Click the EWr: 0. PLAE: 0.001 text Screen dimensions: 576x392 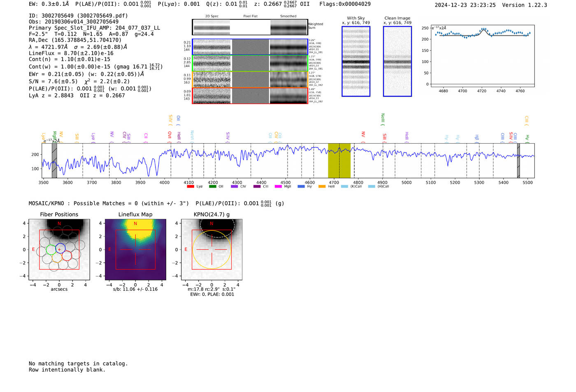point(212,295)
